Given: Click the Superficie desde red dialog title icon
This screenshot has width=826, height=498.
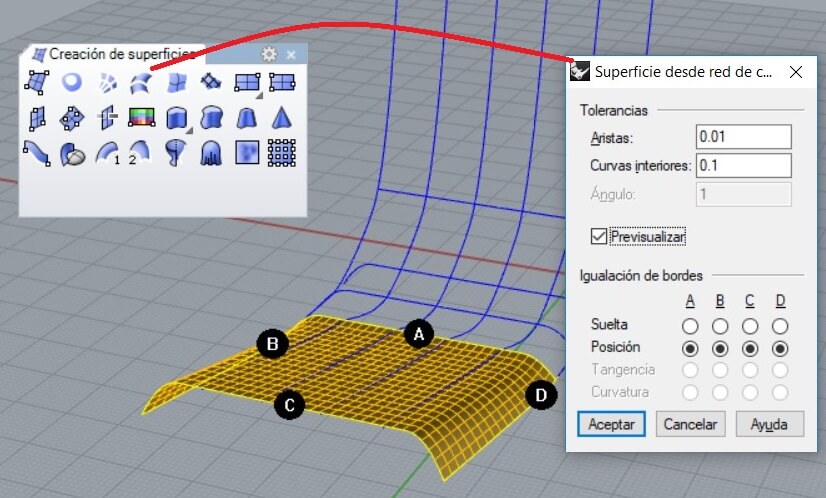Looking at the screenshot, I should click(x=579, y=71).
